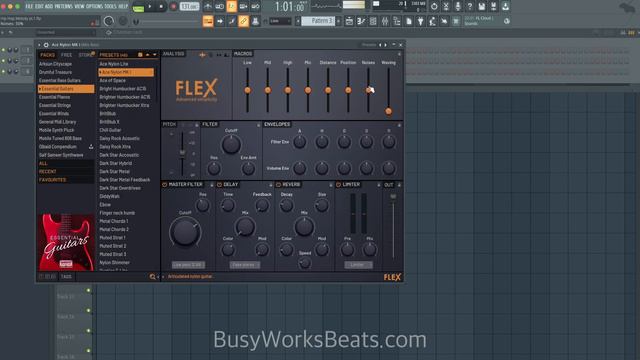Click previous preset up arrow in PRESETS header
The image size is (640, 360).
pos(147,55)
